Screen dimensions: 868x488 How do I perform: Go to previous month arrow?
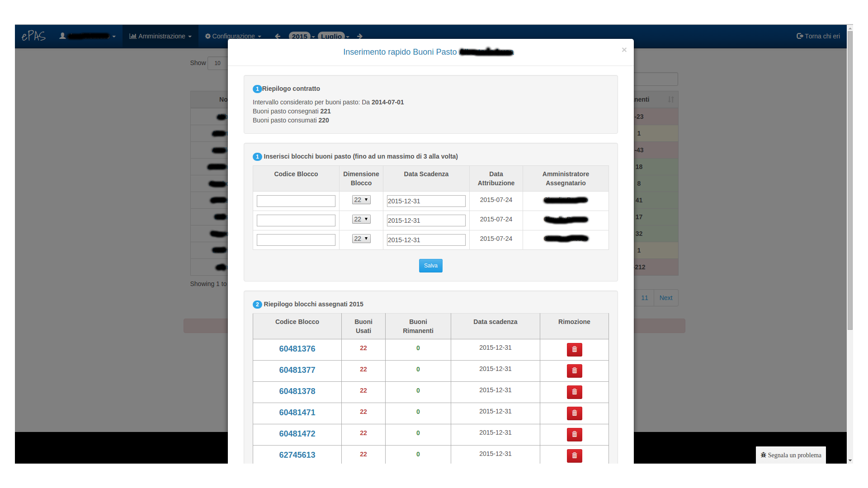tap(278, 36)
